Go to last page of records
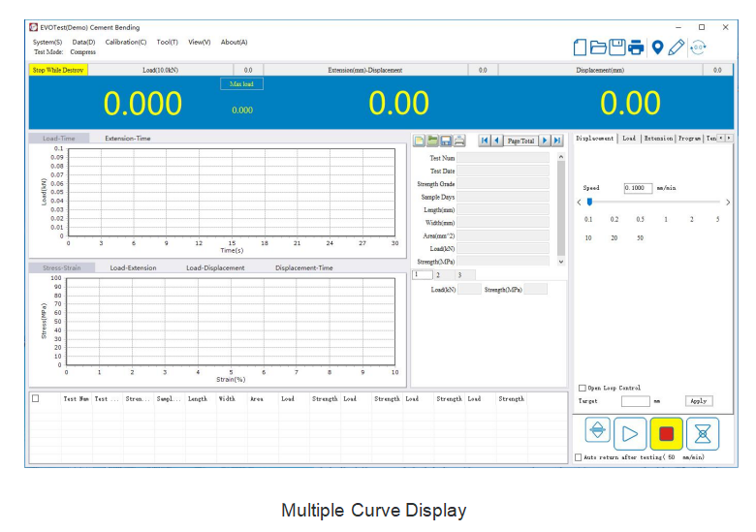 point(557,141)
